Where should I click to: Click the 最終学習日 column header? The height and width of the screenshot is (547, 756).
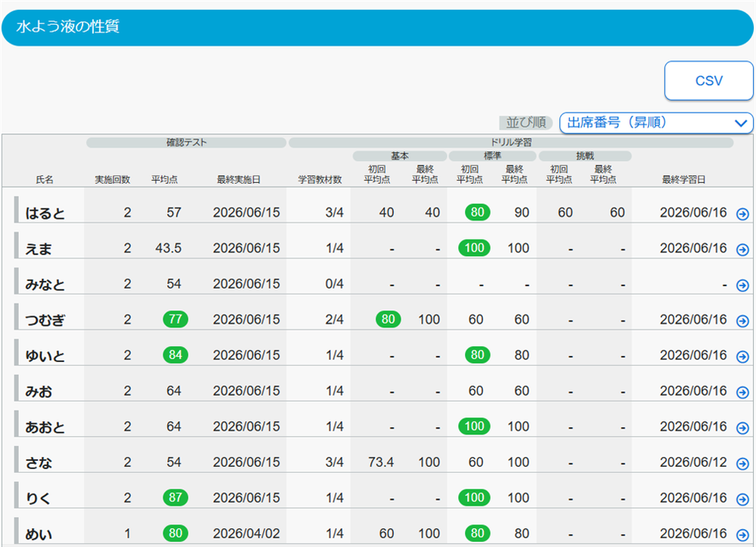683,180
